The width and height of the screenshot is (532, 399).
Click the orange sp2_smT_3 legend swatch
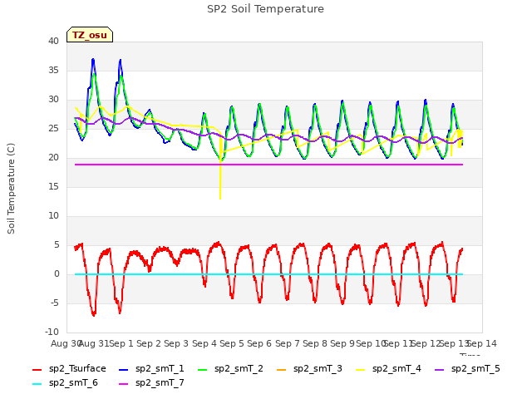[x=282, y=369]
